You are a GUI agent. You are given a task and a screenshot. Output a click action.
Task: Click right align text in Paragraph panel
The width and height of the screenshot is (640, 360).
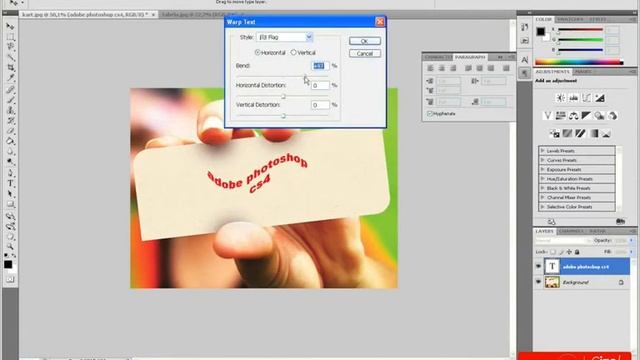tap(453, 68)
